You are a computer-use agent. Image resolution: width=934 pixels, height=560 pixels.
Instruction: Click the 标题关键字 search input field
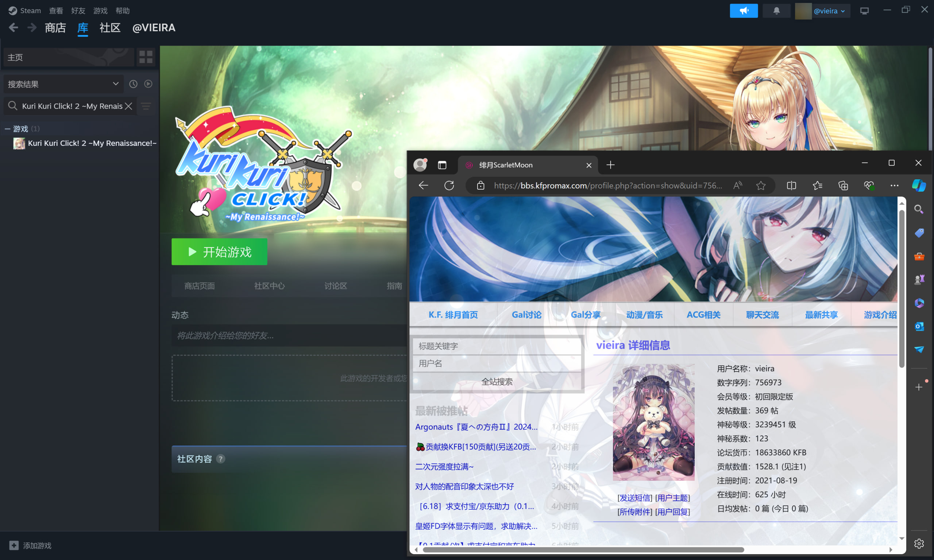point(497,346)
